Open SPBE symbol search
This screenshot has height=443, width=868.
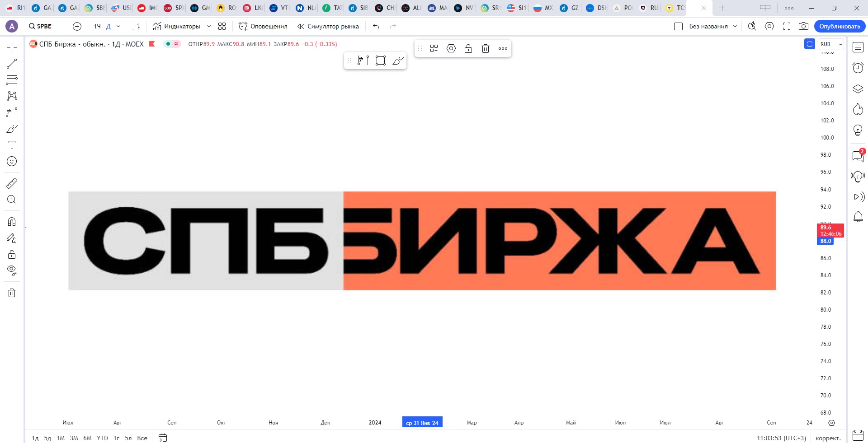point(40,26)
